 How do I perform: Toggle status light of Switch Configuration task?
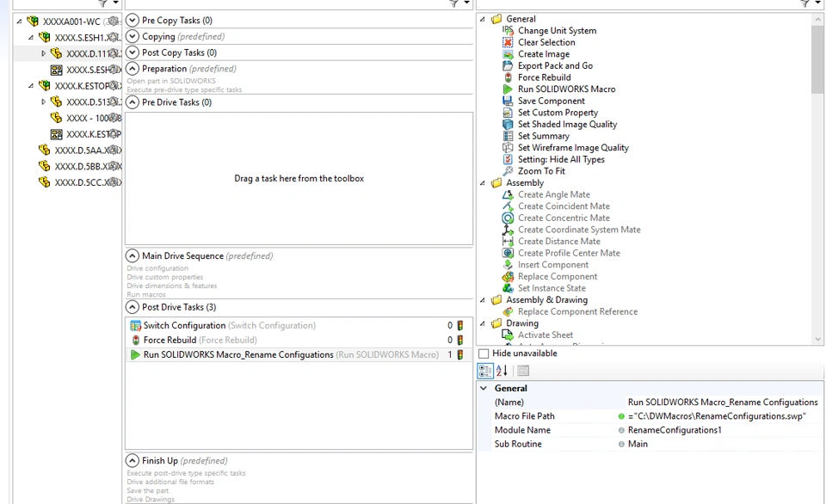(459, 325)
